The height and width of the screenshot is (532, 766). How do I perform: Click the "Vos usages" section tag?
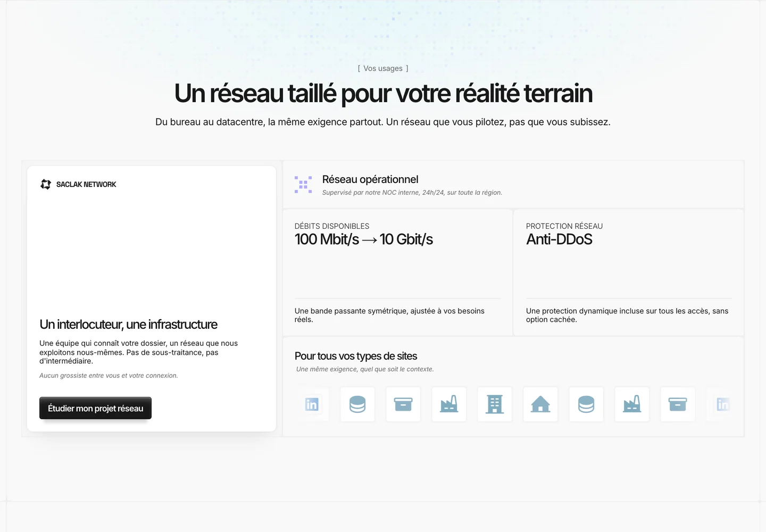coord(383,69)
